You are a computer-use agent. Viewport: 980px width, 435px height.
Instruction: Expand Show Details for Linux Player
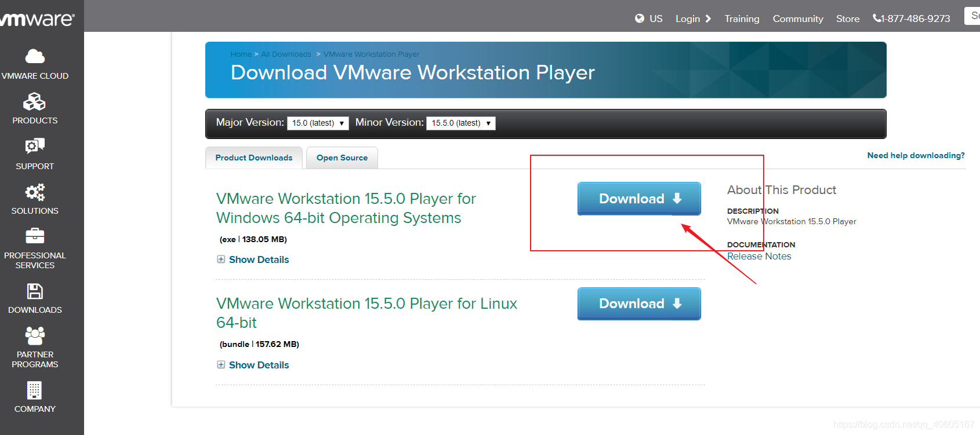[259, 365]
